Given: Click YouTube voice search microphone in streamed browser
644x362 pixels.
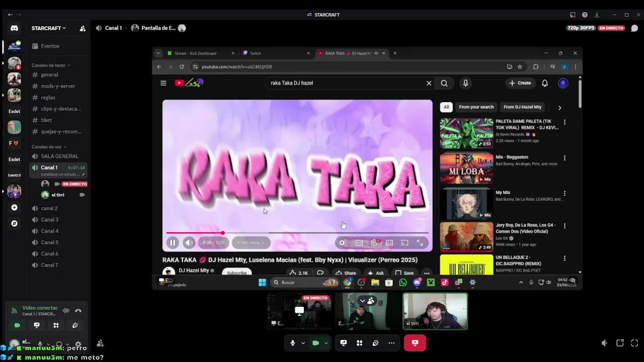Looking at the screenshot, I should point(465,83).
